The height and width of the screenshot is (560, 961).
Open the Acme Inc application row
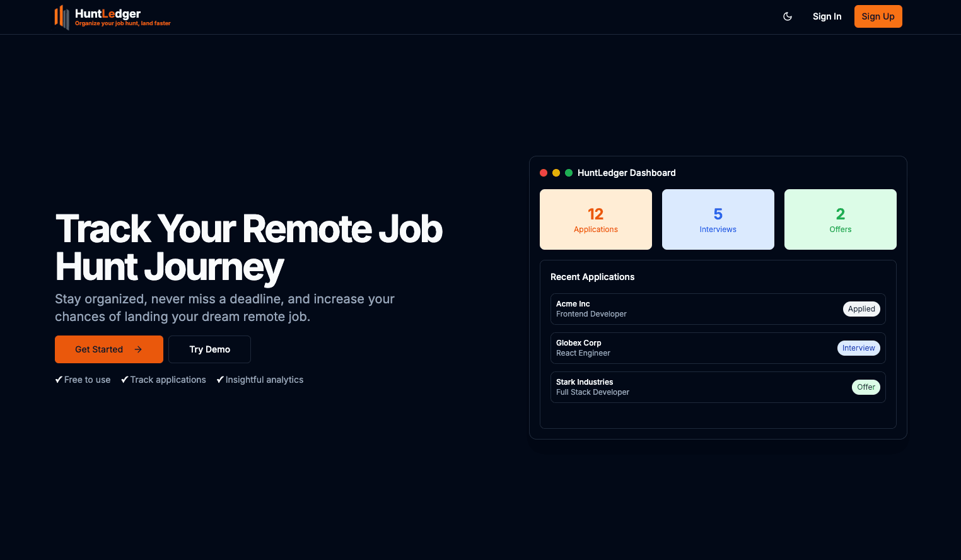694,309
